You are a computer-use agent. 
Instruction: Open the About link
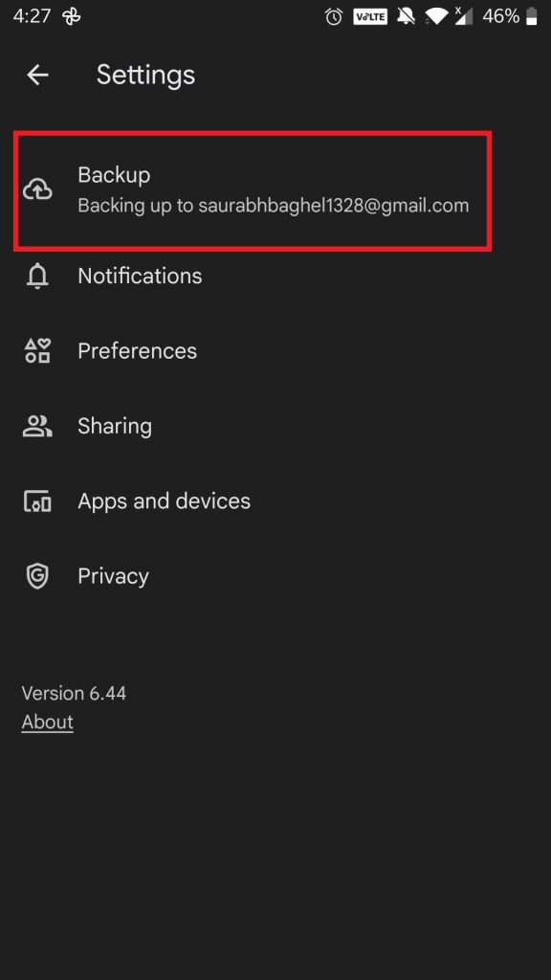point(48,722)
